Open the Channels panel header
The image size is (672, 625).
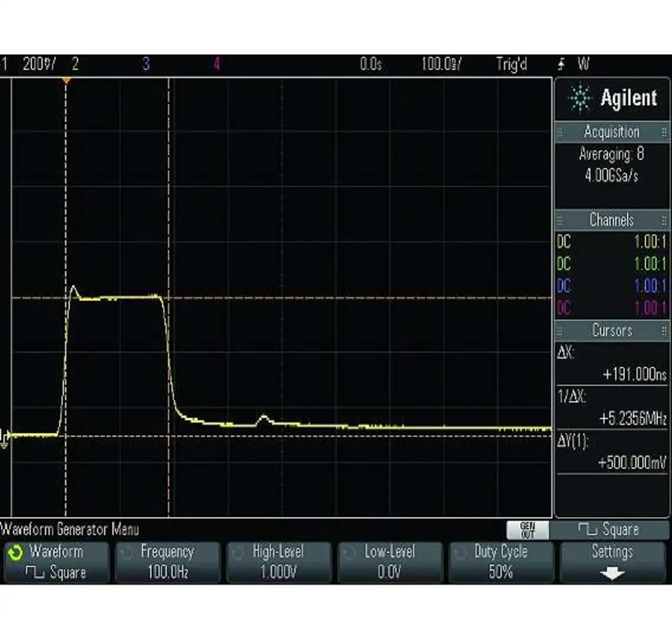coord(612,220)
